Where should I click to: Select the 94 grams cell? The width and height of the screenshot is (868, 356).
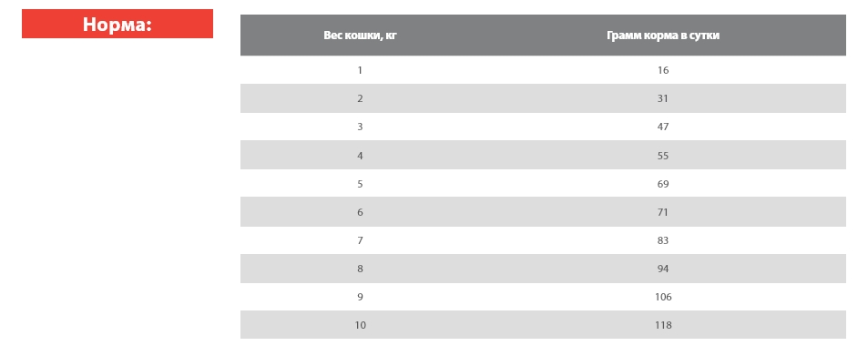pyautogui.click(x=663, y=269)
